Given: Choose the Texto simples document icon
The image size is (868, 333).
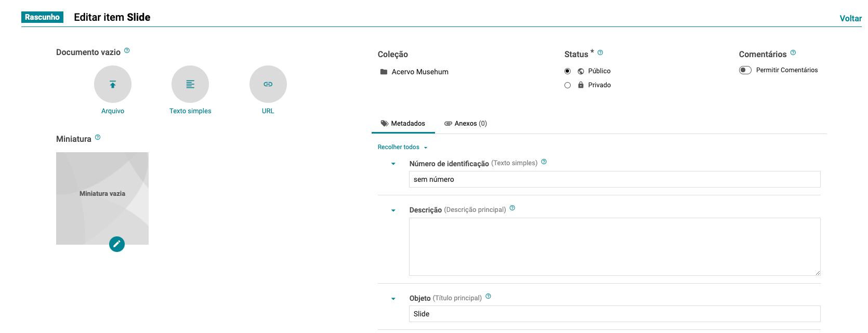Looking at the screenshot, I should pyautogui.click(x=190, y=84).
